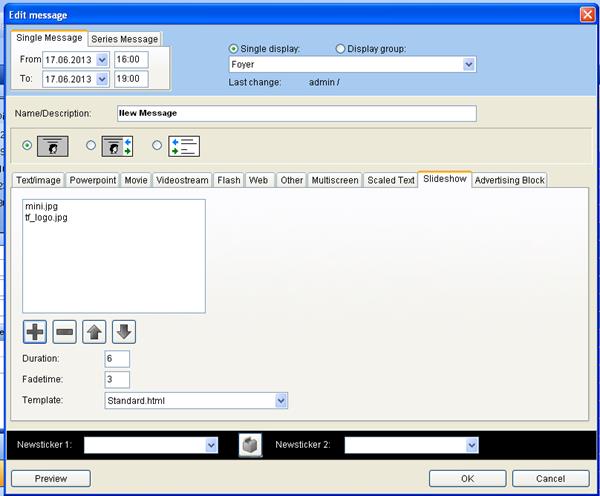Move selected slide down with arrow icon
The image size is (600, 496).
pos(124,332)
